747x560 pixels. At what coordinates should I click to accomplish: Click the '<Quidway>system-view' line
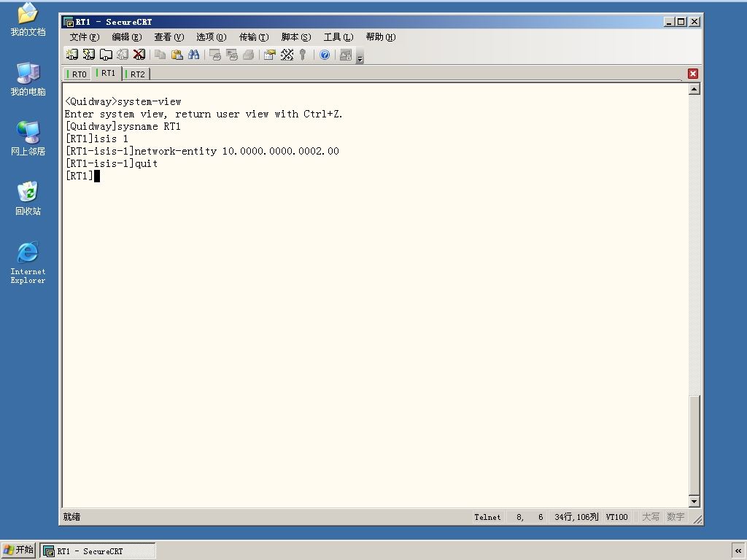tap(123, 101)
